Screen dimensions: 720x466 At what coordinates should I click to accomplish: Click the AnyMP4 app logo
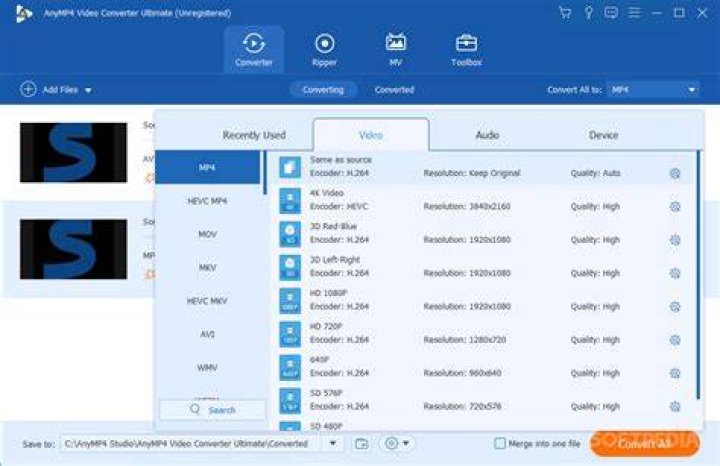[23, 13]
